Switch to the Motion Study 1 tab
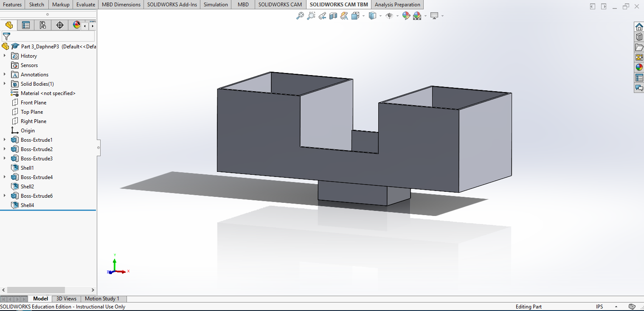This screenshot has height=311, width=644. [102, 299]
